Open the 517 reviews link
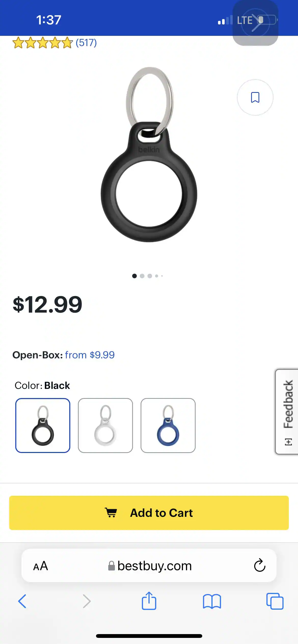298x644 pixels. [x=86, y=42]
